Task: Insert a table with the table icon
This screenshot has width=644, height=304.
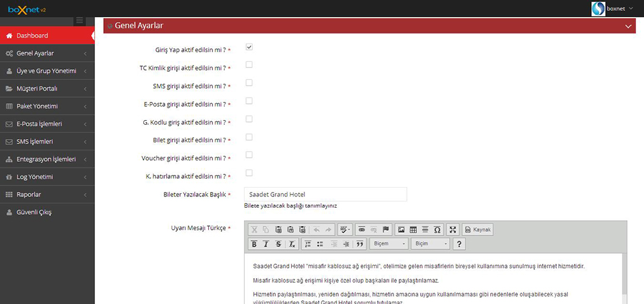Action: pos(413,230)
